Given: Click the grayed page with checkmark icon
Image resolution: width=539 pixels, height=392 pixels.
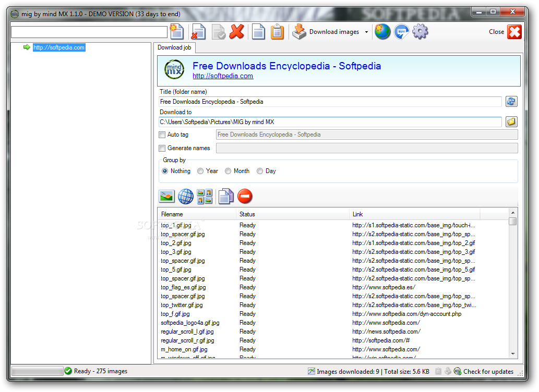Looking at the screenshot, I should pyautogui.click(x=219, y=32).
